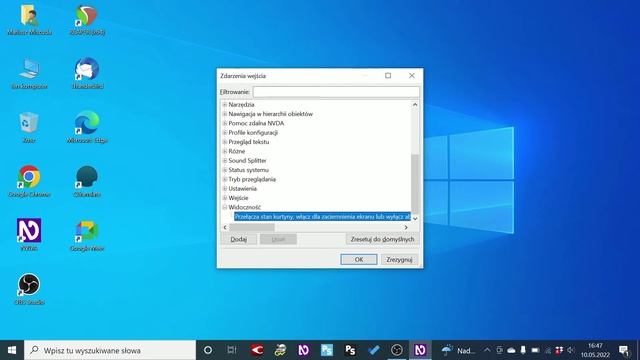
Task: Expand the Status systemu node
Action: point(224,170)
